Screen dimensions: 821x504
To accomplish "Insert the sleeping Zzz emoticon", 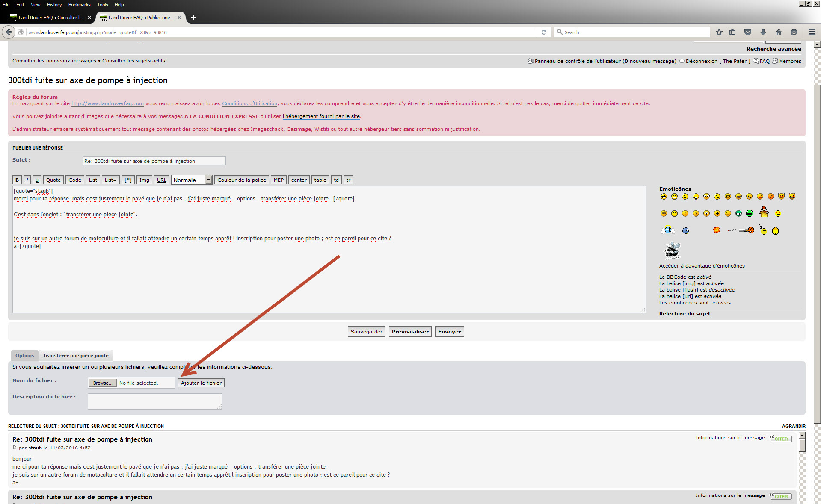I will (763, 230).
